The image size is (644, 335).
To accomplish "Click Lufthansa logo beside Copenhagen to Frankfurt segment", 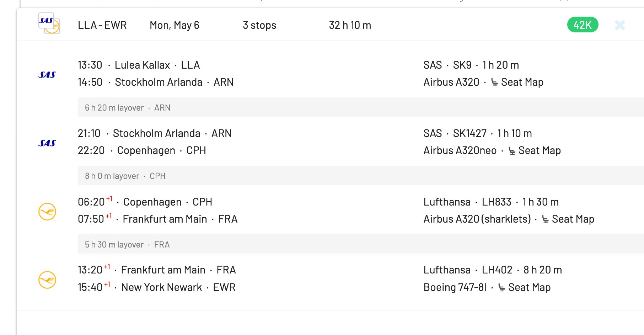I will tap(47, 212).
